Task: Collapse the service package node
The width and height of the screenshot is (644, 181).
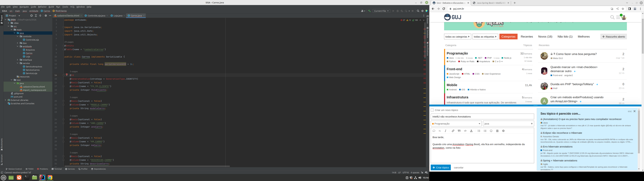Action: tap(17, 63)
